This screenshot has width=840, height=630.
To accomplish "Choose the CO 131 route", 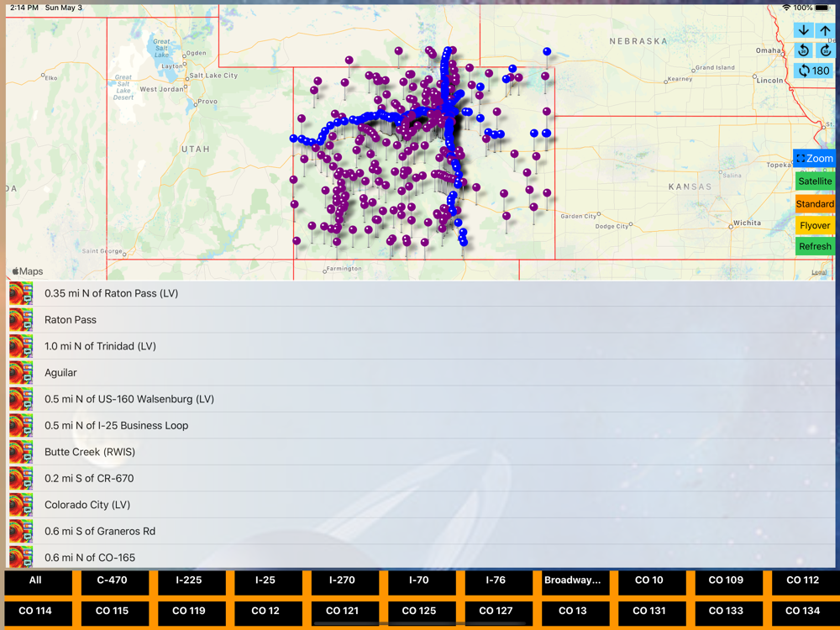I will click(653, 613).
